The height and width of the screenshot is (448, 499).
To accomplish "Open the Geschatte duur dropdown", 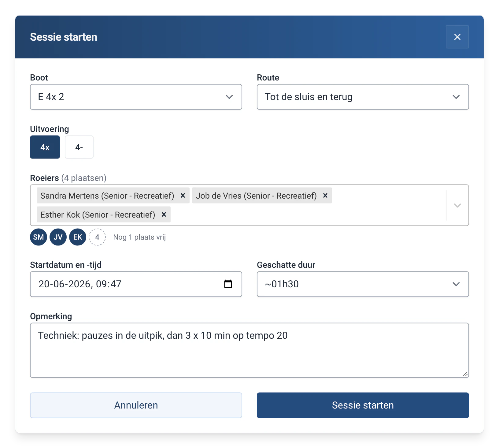I will [363, 284].
